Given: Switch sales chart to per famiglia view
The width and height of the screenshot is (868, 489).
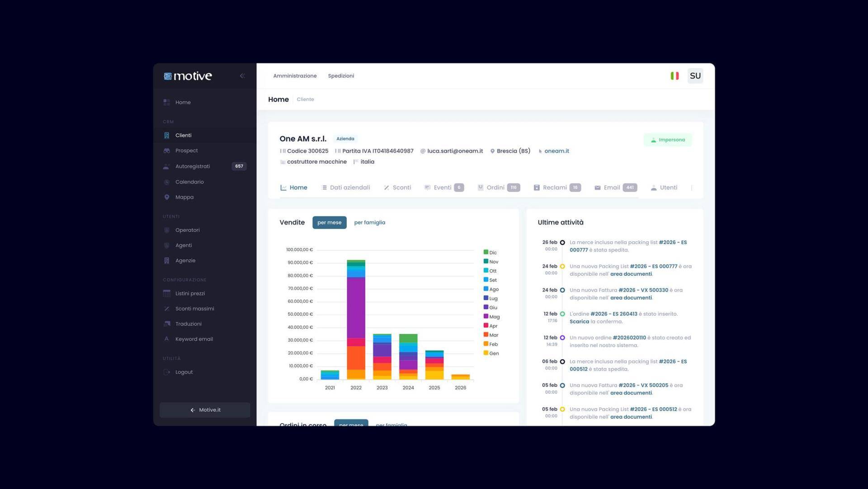Looking at the screenshot, I should [x=369, y=222].
